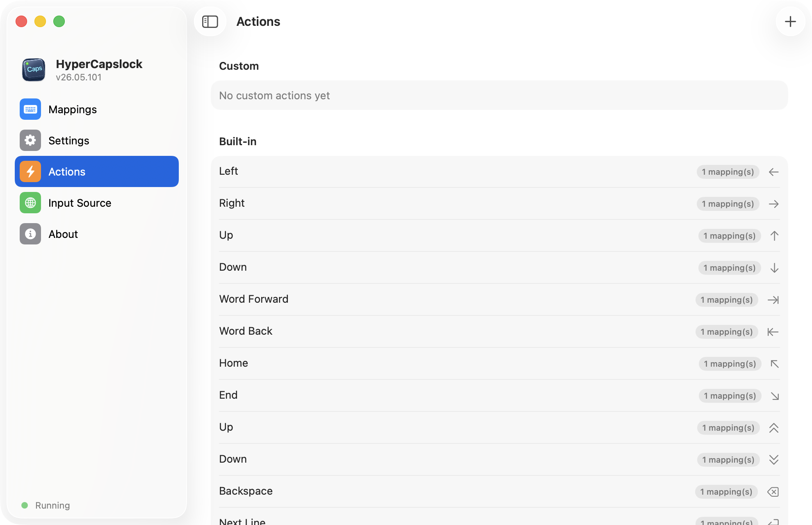The image size is (812, 525).
Task: Select the End action label
Action: (228, 395)
